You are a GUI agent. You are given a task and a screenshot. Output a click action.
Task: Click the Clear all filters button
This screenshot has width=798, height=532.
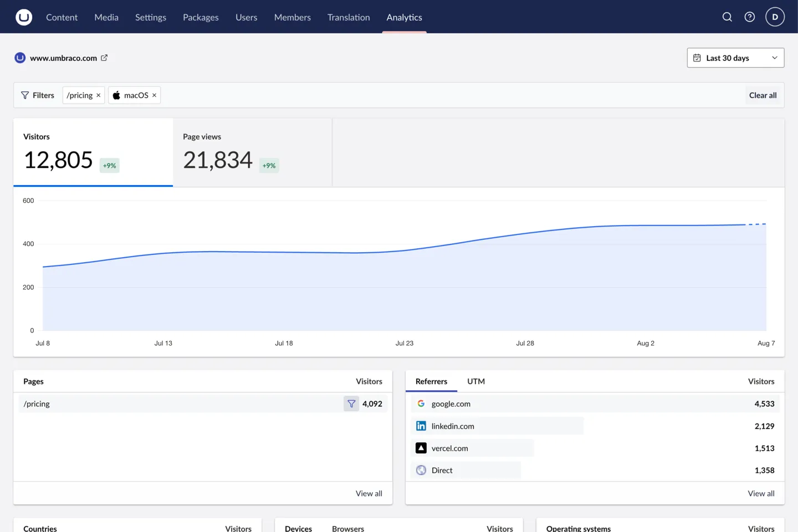click(x=763, y=95)
